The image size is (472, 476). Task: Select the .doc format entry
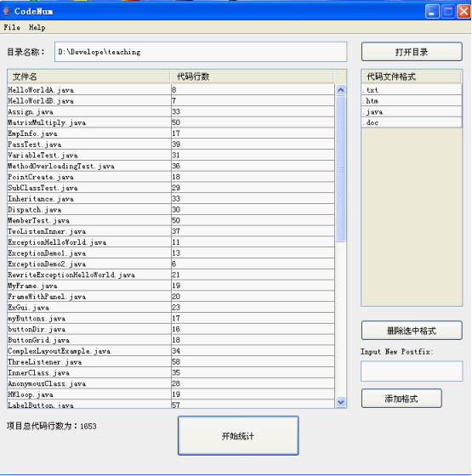click(x=412, y=122)
